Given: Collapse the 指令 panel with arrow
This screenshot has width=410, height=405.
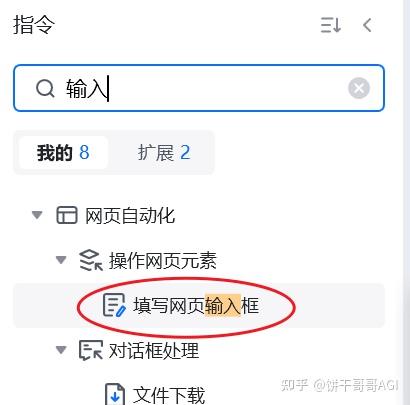Looking at the screenshot, I should [367, 25].
